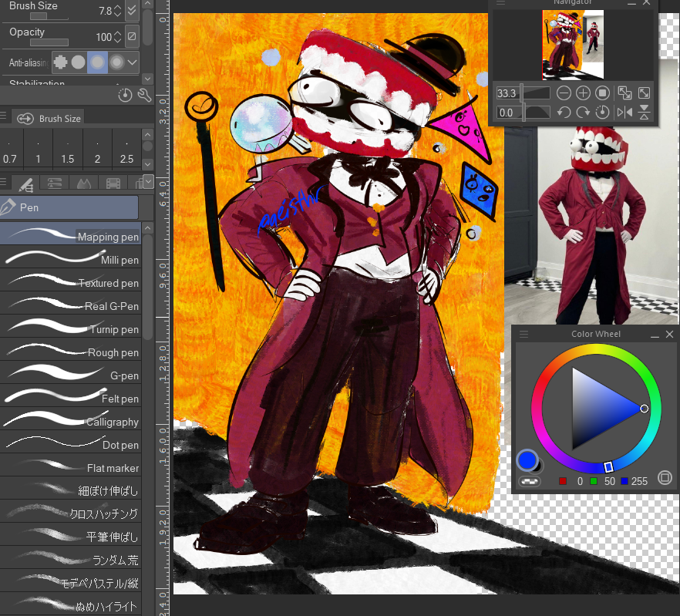Set anti-aliasing to Middle
The width and height of the screenshot is (680, 616).
click(x=97, y=62)
